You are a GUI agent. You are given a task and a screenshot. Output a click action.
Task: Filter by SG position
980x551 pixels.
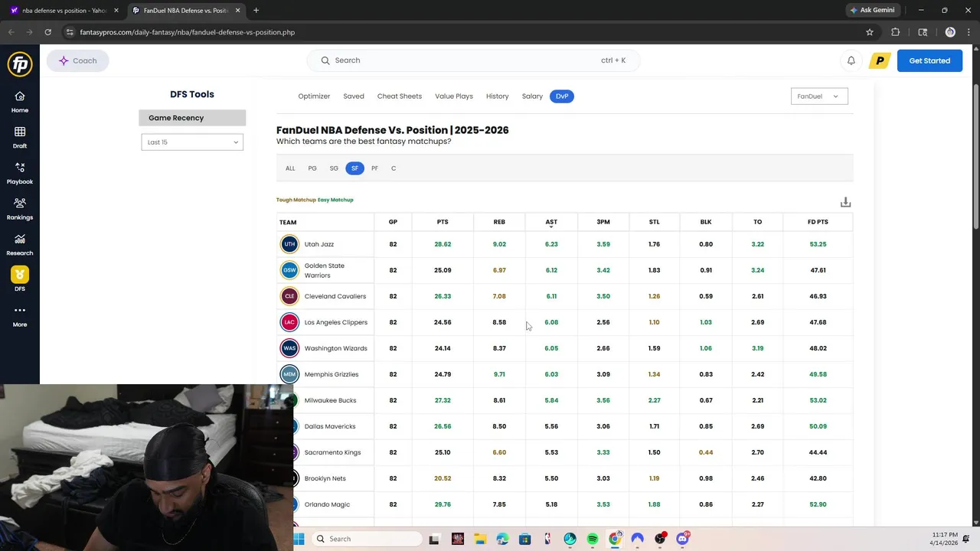[334, 168]
